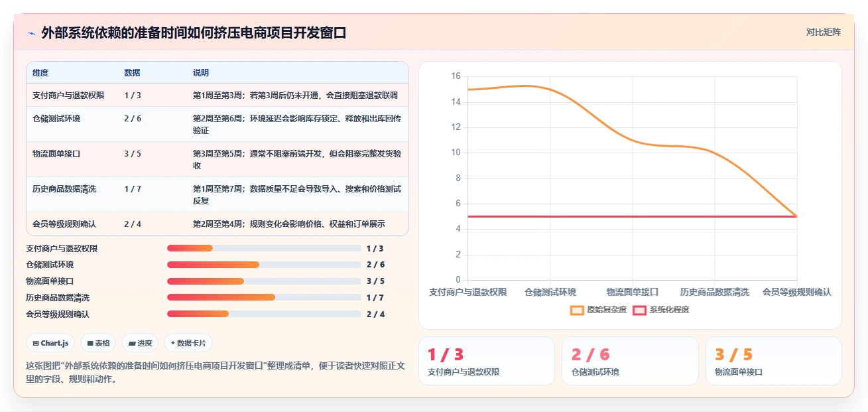Click the 说明 table column header
The height and width of the screenshot is (412, 868).
(x=201, y=72)
